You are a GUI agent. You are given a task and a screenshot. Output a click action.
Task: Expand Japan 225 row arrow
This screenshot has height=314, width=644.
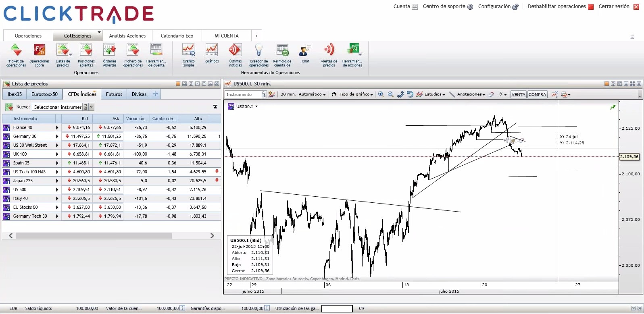[x=57, y=181]
